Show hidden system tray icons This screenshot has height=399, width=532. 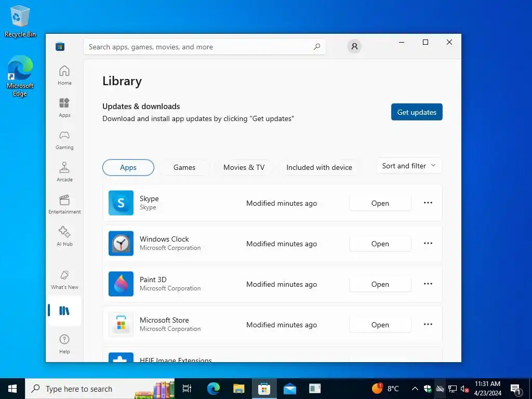coord(415,389)
